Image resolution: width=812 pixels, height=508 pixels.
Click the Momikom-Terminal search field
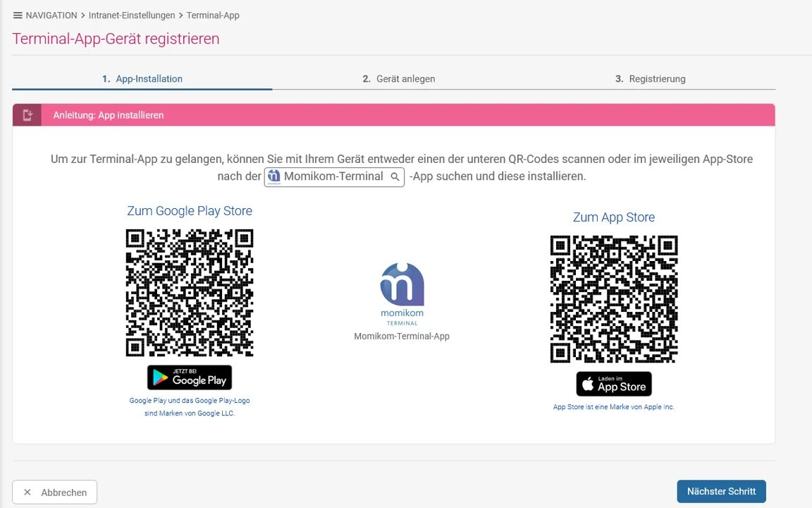334,177
